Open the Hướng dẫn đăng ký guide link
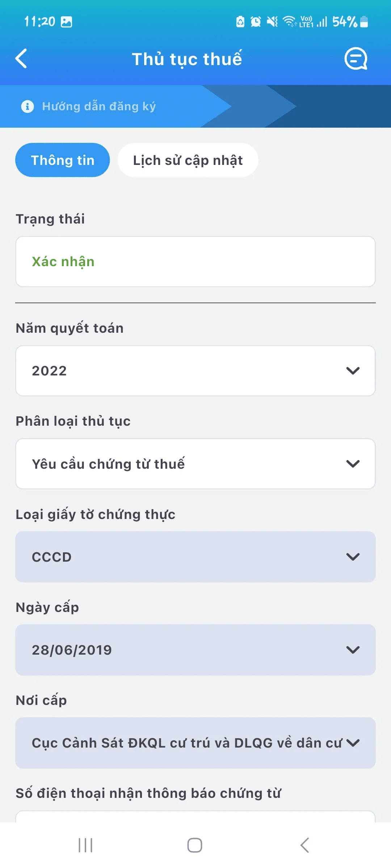This screenshot has width=391, height=868. (99, 106)
